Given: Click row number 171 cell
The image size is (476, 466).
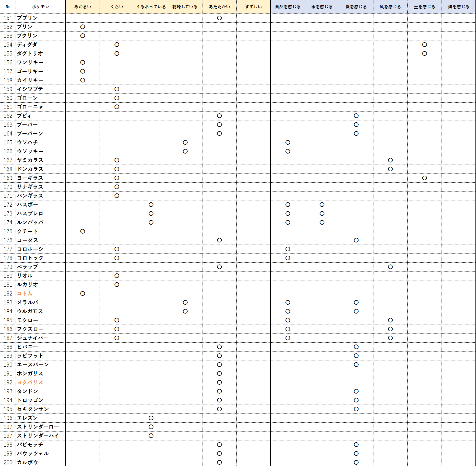Looking at the screenshot, I should [x=8, y=196].
